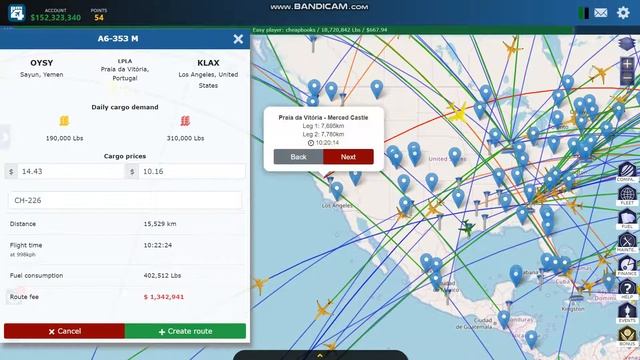This screenshot has width=640, height=360.
Task: Click the account balance $152,323,340
Action: [56, 18]
